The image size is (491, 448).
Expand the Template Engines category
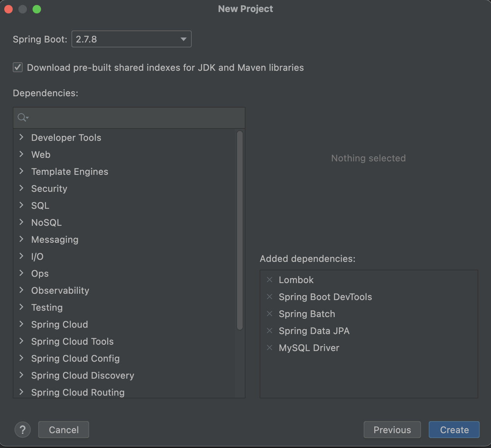[x=21, y=171]
